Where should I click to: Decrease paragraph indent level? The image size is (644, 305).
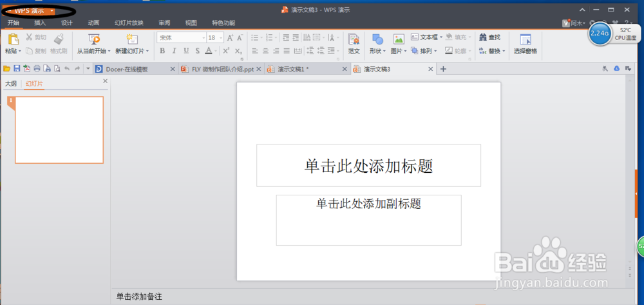pos(286,37)
